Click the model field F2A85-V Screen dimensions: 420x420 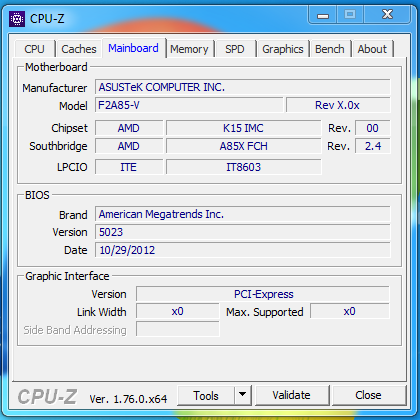pos(189,105)
